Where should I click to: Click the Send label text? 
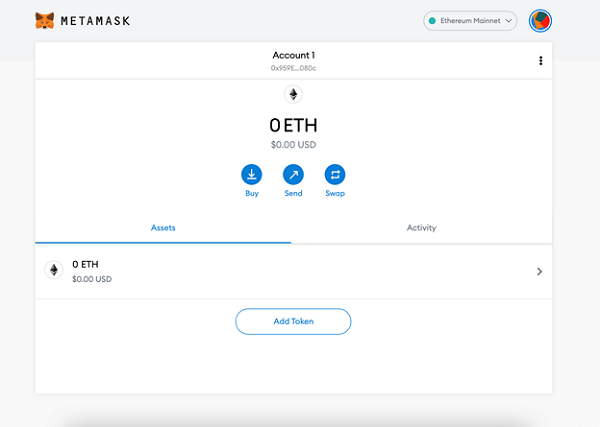[293, 193]
